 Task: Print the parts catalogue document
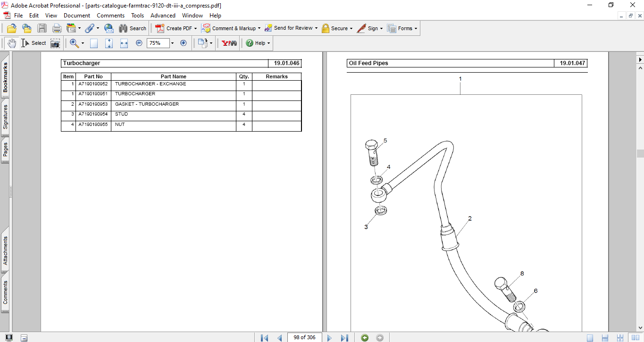pyautogui.click(x=57, y=28)
